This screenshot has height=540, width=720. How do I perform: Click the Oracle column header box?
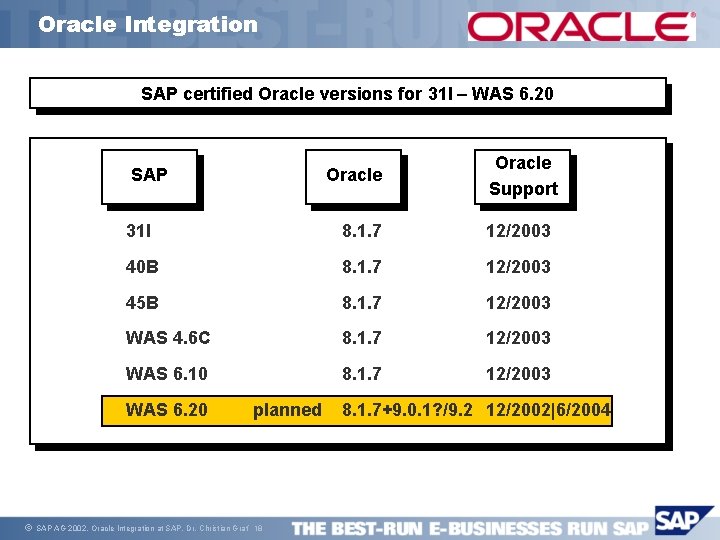[354, 177]
